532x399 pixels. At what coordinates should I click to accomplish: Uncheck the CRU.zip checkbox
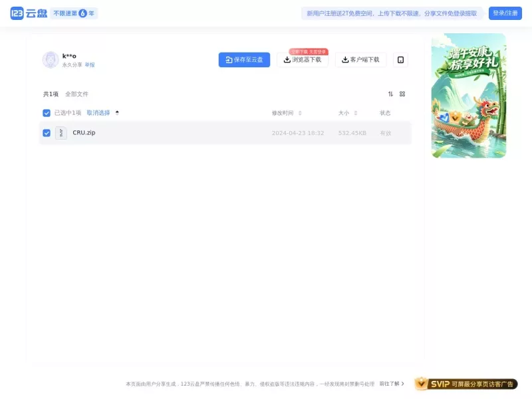(47, 133)
